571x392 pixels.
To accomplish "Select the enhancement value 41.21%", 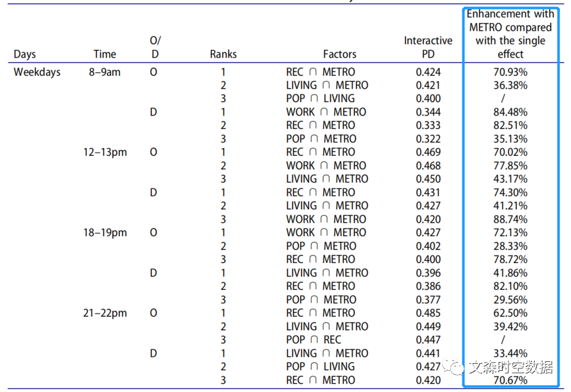I will point(510,206).
